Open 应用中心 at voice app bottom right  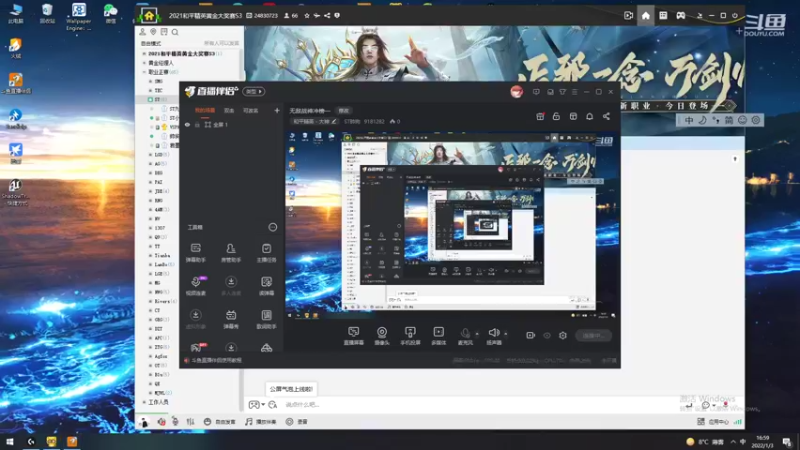[x=713, y=422]
